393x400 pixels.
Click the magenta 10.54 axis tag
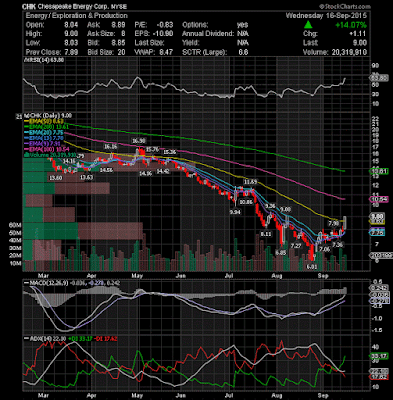(379, 199)
